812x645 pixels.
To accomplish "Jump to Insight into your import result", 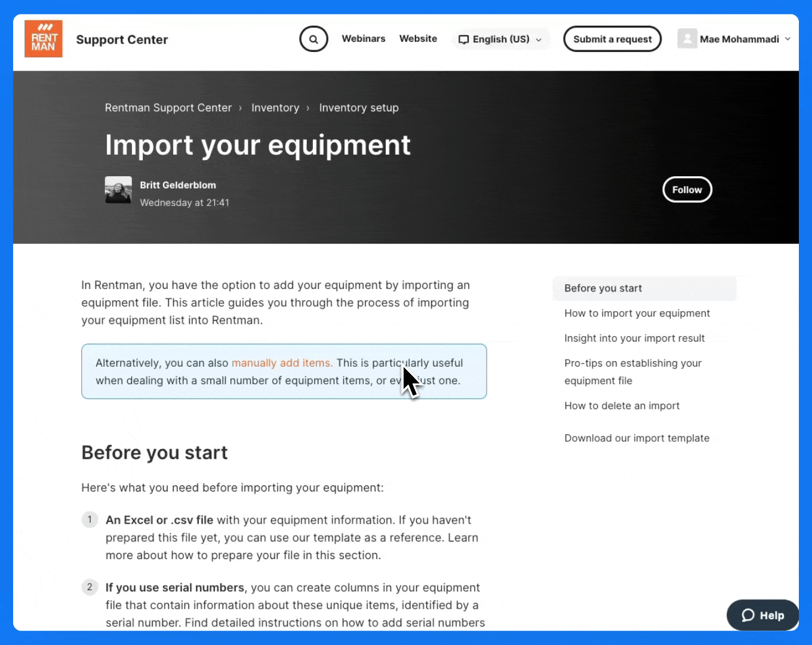I will pos(635,339).
